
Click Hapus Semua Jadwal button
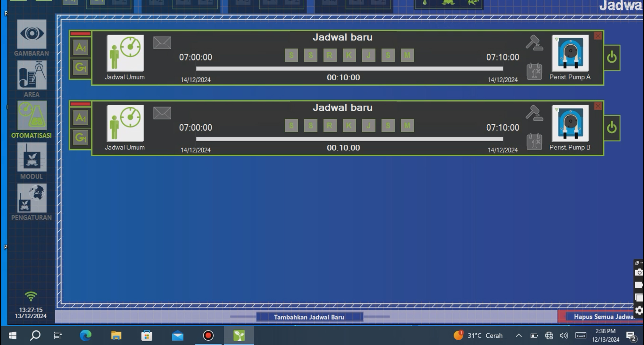tap(603, 317)
